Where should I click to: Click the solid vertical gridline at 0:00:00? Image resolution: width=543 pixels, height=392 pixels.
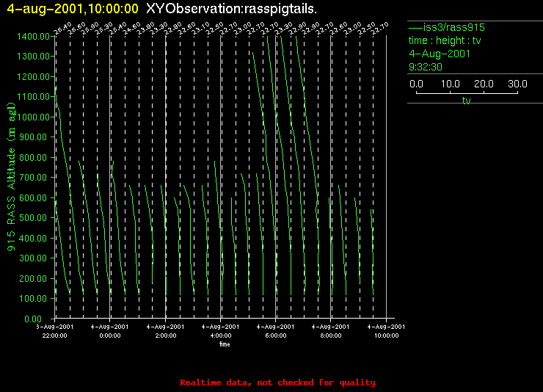coord(110,177)
